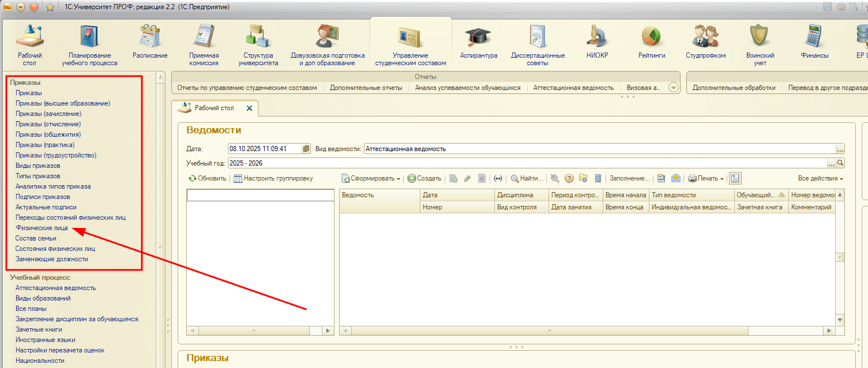Open the Печать dropdown menu
This screenshot has width=868, height=368.
[x=706, y=179]
